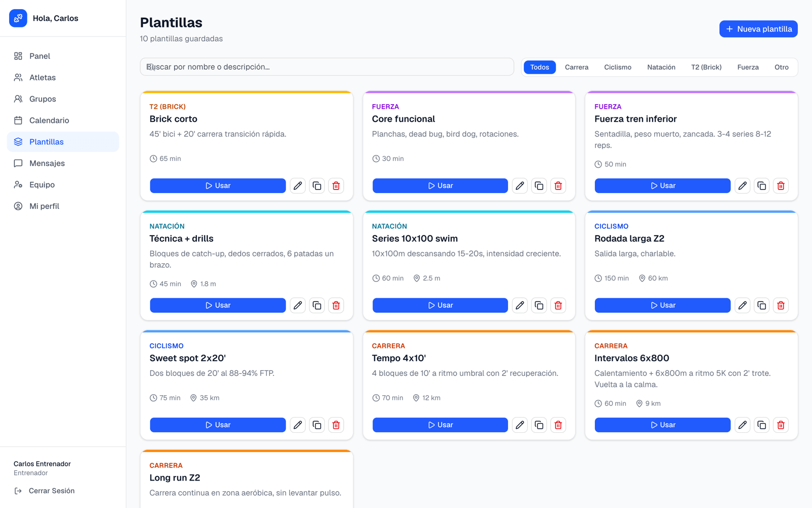812x508 pixels.
Task: Use the Técnica + drills template
Action: click(218, 305)
